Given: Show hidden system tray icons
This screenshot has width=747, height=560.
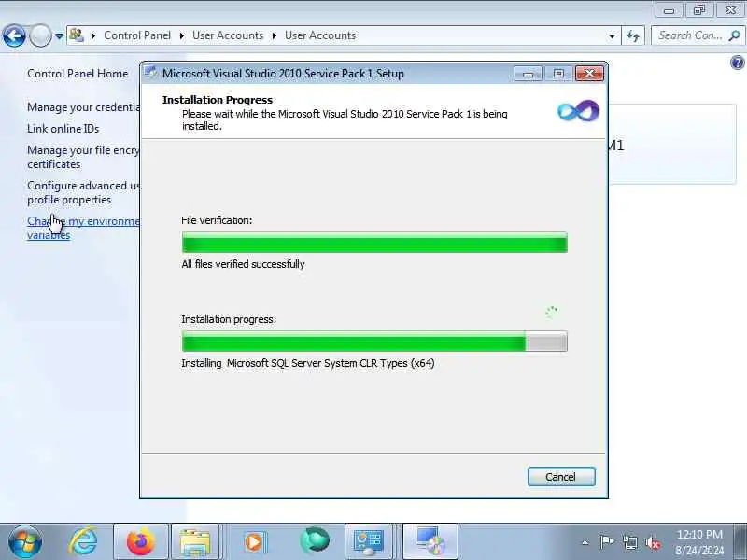Looking at the screenshot, I should [x=585, y=542].
